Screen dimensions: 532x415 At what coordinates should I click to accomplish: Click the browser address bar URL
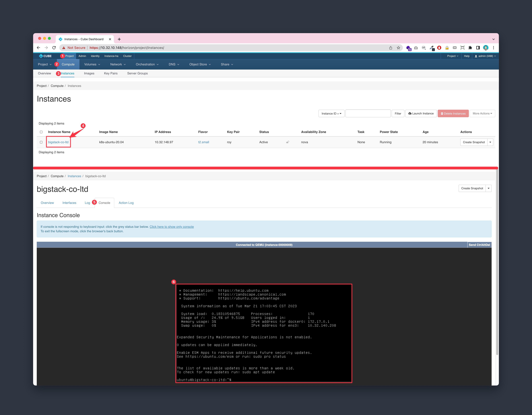coord(127,48)
